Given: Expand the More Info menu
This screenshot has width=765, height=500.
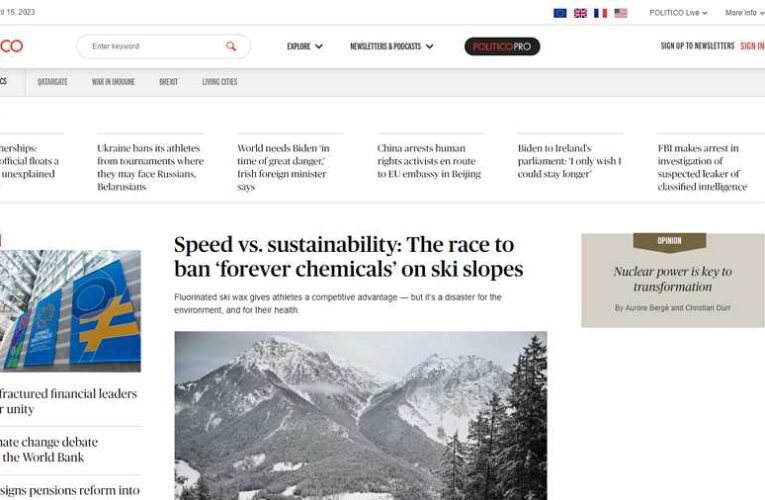Looking at the screenshot, I should click(745, 13).
